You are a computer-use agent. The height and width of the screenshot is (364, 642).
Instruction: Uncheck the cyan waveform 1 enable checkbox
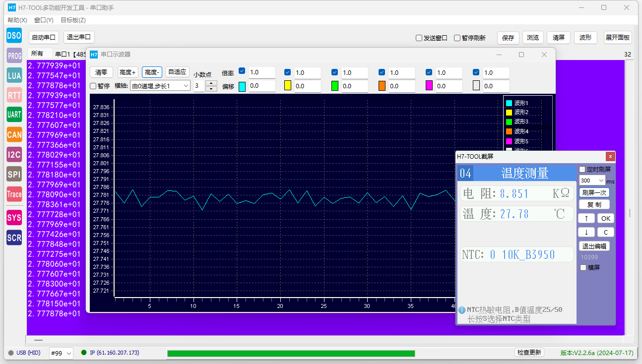[x=242, y=71]
